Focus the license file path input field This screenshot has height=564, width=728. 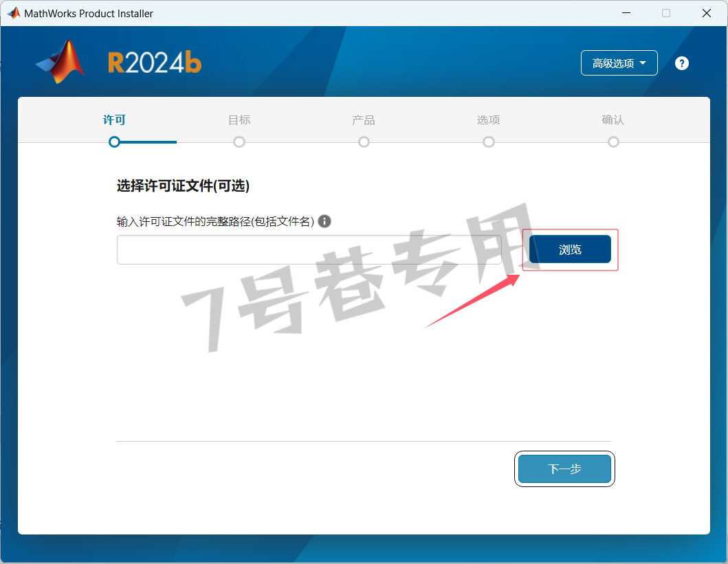click(309, 249)
